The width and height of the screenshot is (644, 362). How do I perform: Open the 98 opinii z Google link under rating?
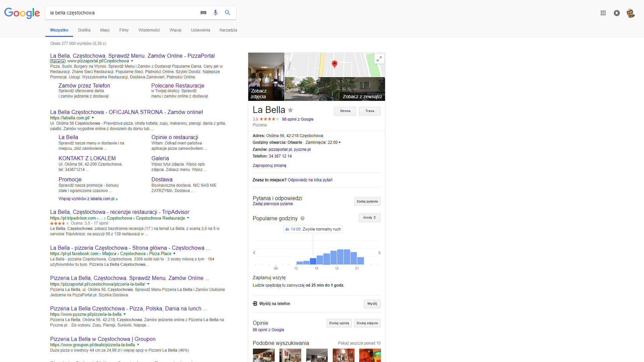(x=298, y=119)
